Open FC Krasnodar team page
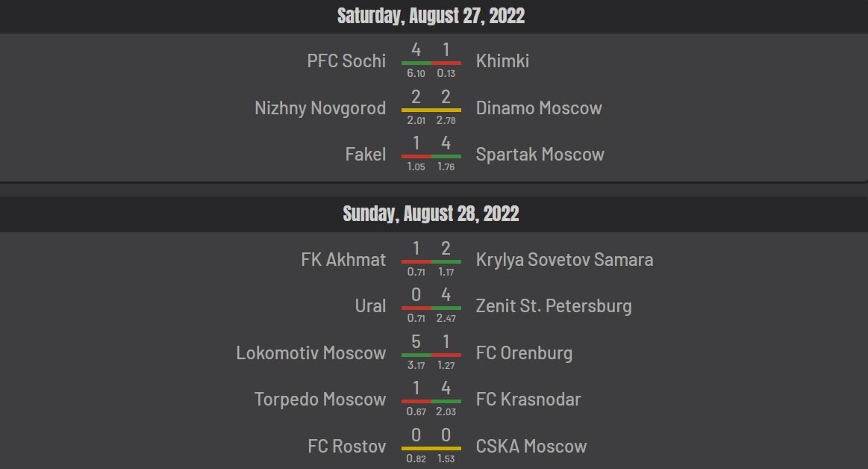The width and height of the screenshot is (868, 469). (x=528, y=400)
